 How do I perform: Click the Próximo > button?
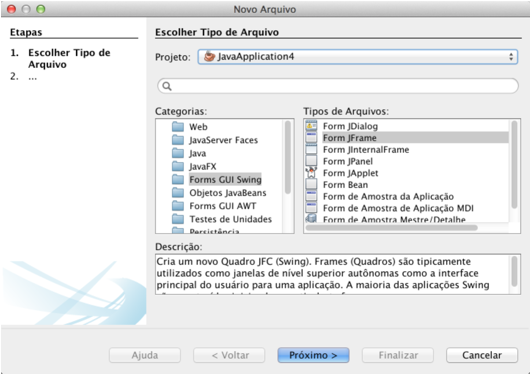(x=313, y=355)
